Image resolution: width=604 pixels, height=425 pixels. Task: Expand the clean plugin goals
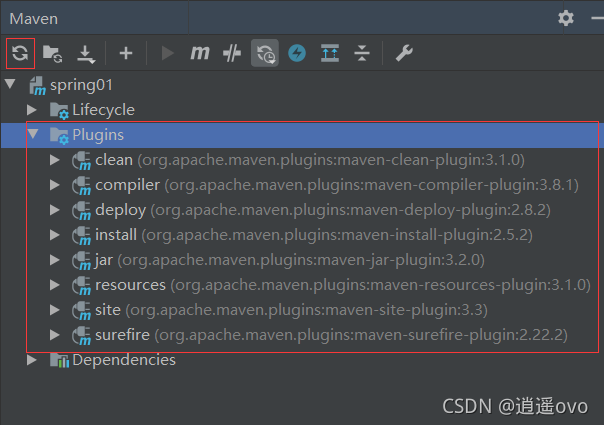(55, 160)
